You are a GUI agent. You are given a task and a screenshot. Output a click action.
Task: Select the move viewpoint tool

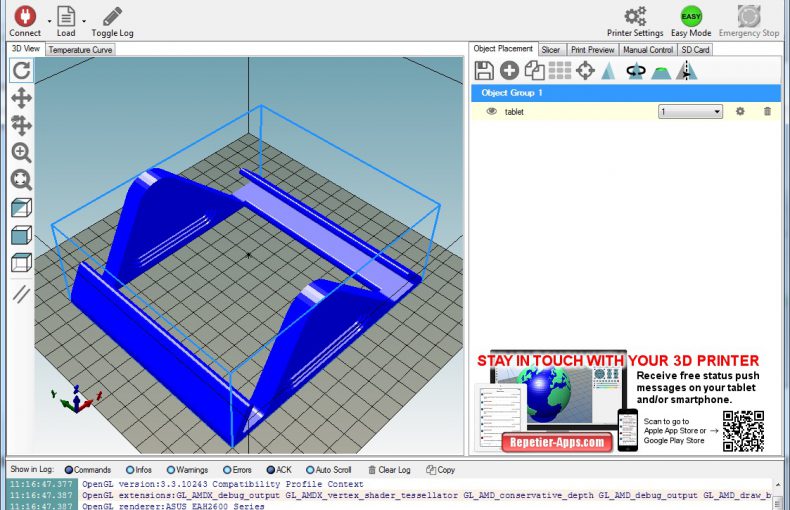tap(21, 98)
